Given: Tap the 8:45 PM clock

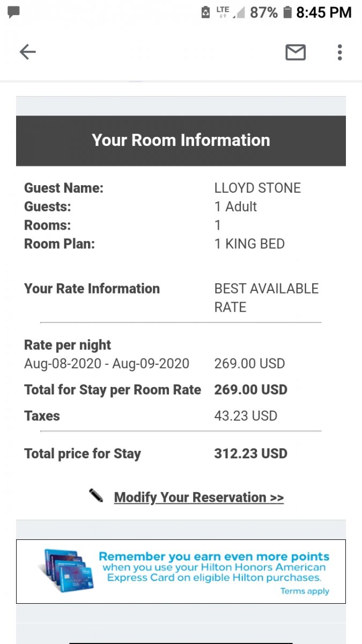Looking at the screenshot, I should [x=324, y=12].
